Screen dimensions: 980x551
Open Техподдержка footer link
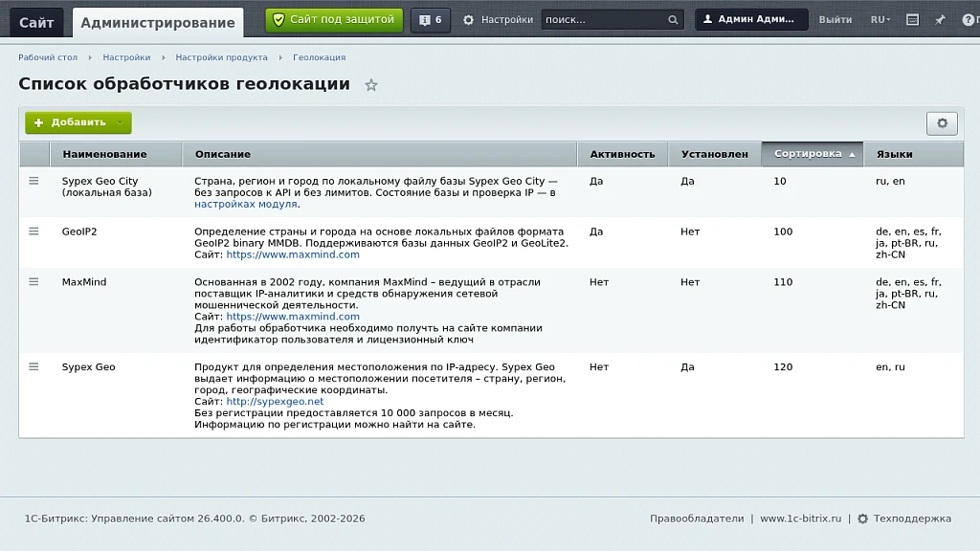click(912, 518)
